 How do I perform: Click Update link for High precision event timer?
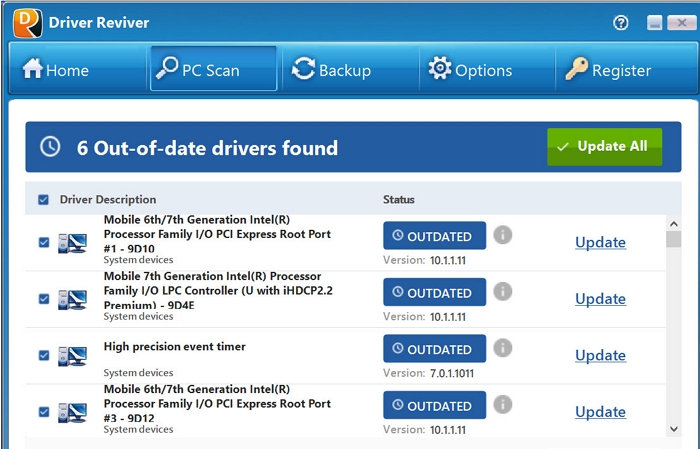600,355
